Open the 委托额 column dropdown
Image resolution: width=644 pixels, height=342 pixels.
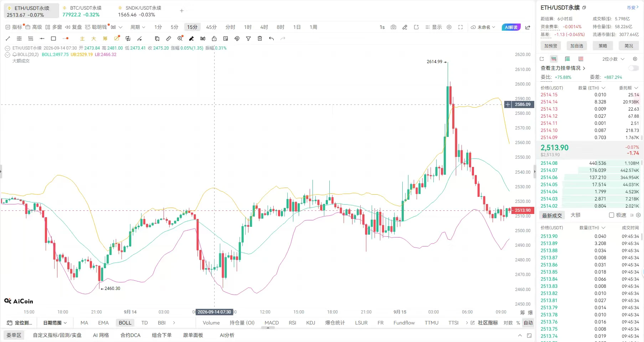click(x=629, y=88)
